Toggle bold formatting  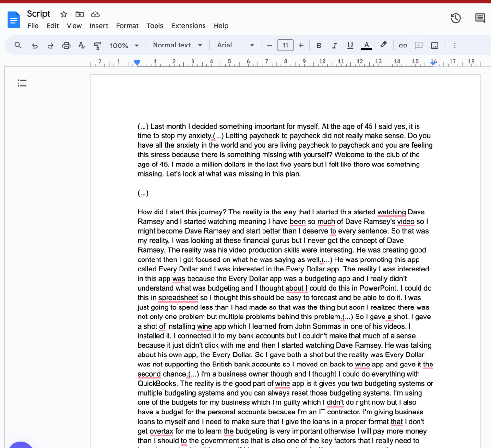[319, 46]
